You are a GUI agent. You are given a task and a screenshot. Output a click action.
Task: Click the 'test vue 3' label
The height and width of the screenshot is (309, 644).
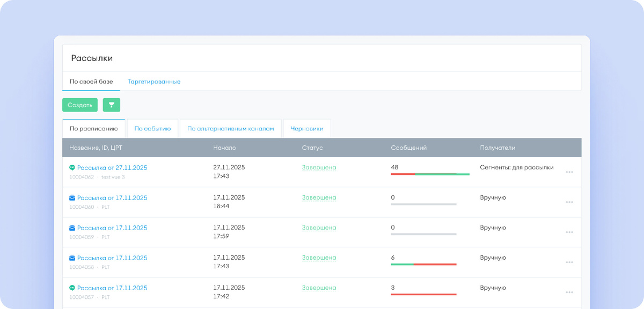[x=113, y=177]
